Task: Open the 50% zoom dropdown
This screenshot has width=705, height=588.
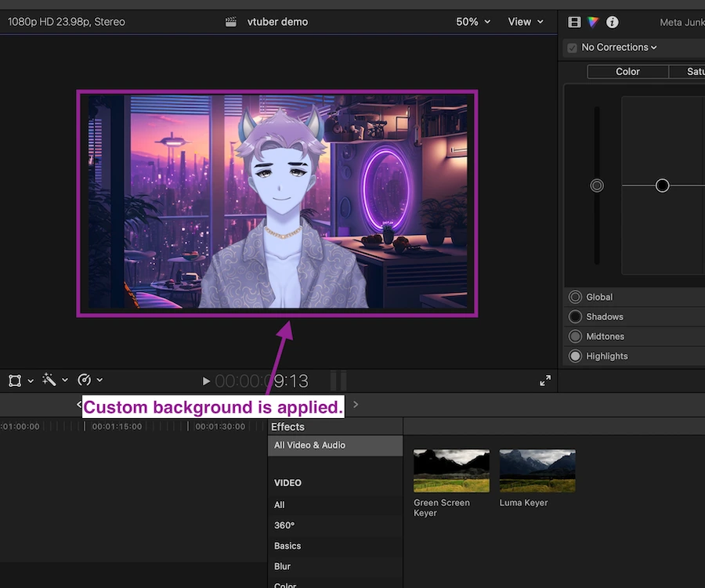Action: coord(473,22)
